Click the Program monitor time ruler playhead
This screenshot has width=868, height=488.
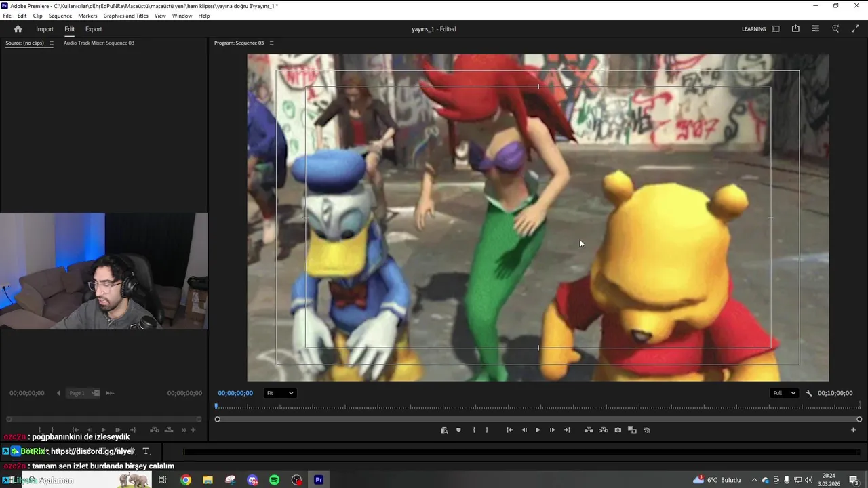(217, 407)
